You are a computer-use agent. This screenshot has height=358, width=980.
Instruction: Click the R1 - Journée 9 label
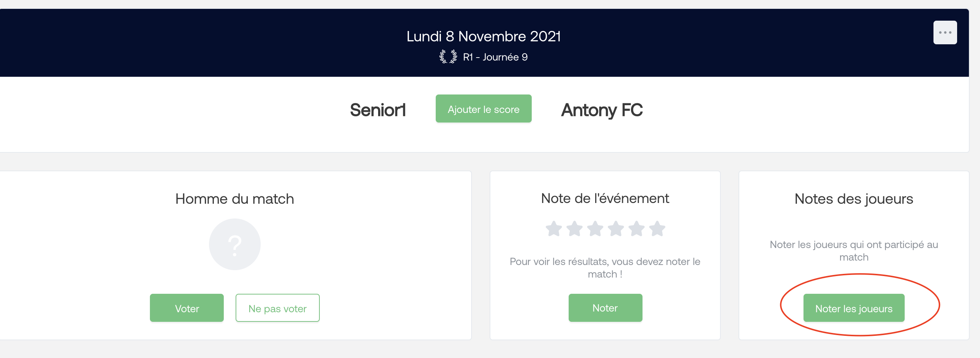click(495, 57)
